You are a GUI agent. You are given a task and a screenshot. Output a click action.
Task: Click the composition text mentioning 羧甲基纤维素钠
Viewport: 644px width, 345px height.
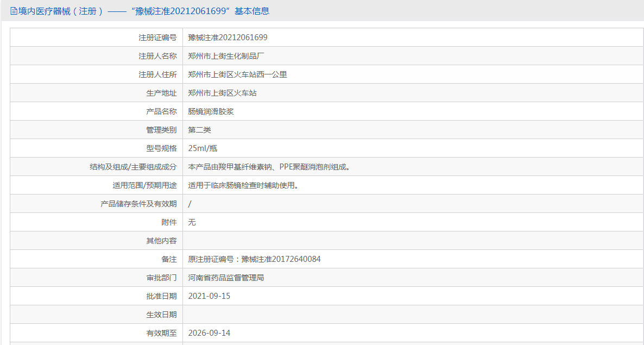[269, 167]
